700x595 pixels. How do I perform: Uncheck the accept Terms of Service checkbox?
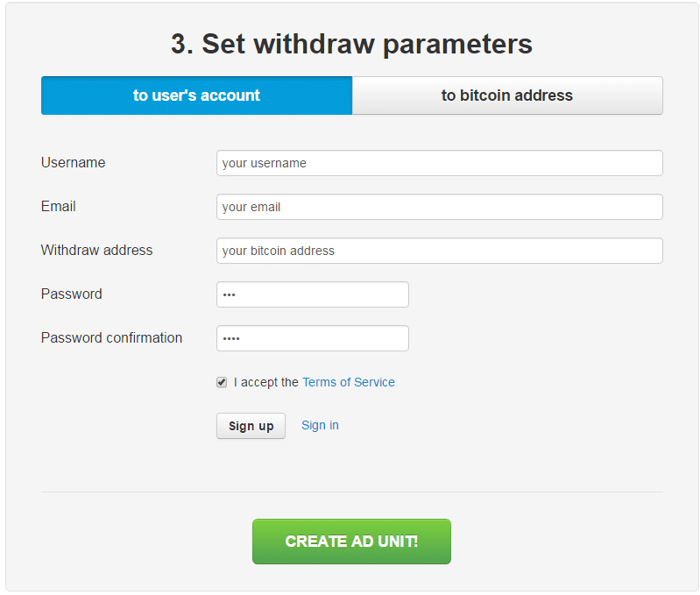[222, 382]
